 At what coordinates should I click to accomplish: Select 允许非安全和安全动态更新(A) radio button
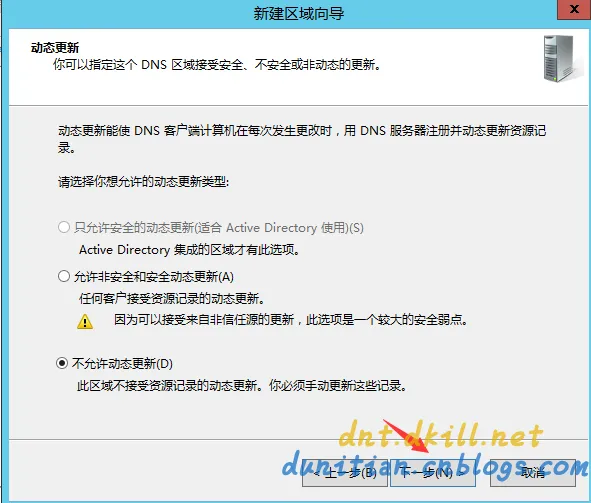click(64, 276)
